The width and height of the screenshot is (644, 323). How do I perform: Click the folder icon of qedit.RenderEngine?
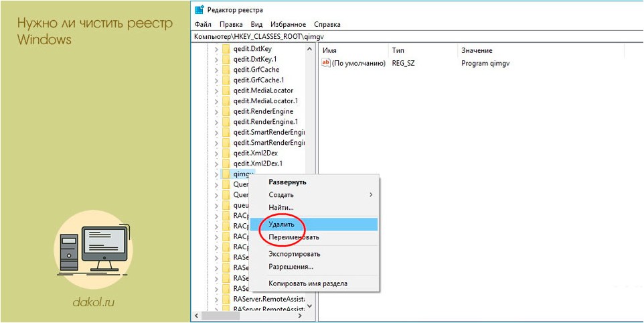pos(226,111)
